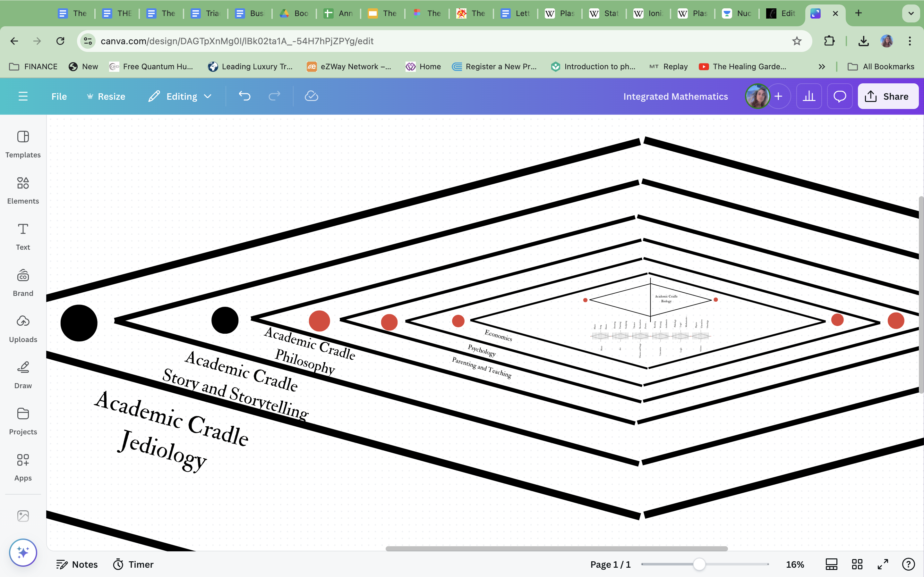Toggle fullscreen presentation mode
The image size is (924, 577).
(x=883, y=564)
